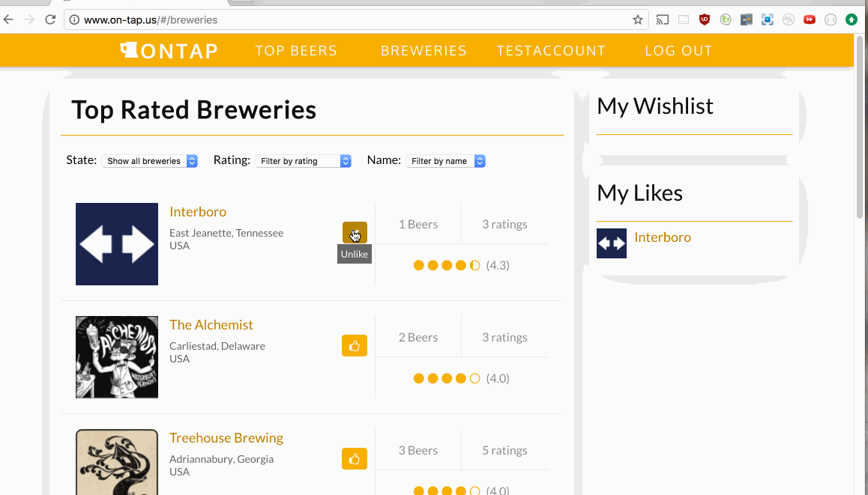
Task: Open the Rating 'Filter by rating' dropdown
Action: (x=303, y=161)
